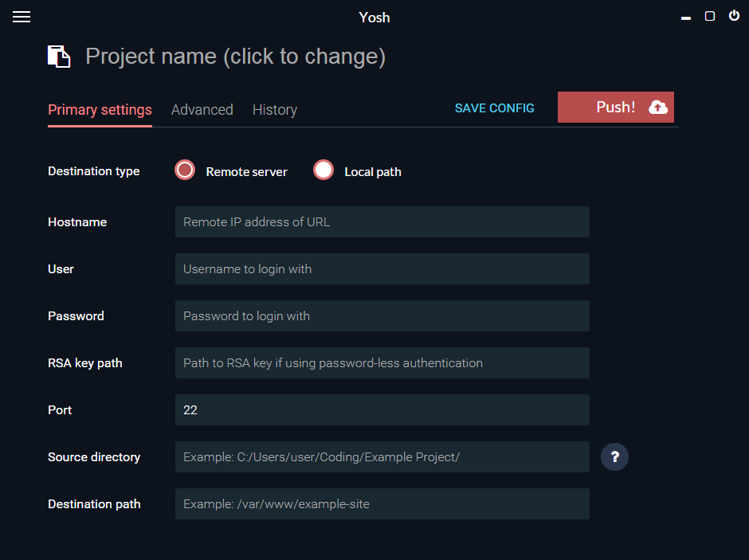The height and width of the screenshot is (560, 749).
Task: Open the History tab
Action: [275, 110]
